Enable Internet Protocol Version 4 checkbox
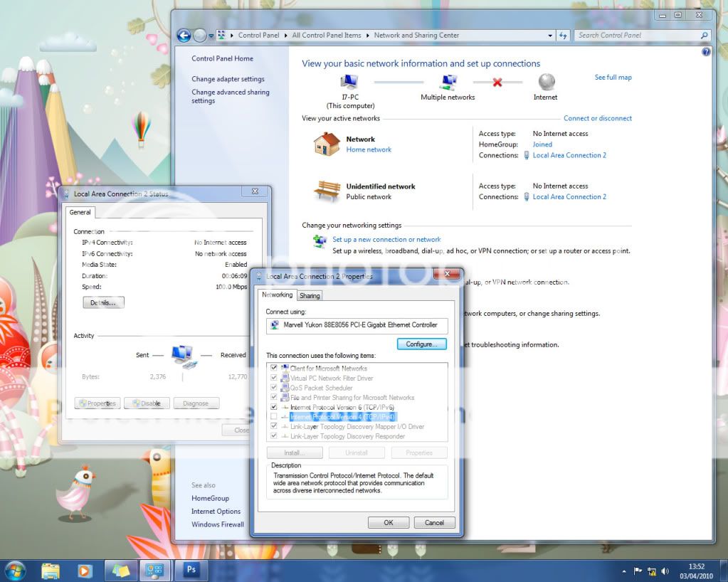The image size is (728, 582). click(x=274, y=416)
